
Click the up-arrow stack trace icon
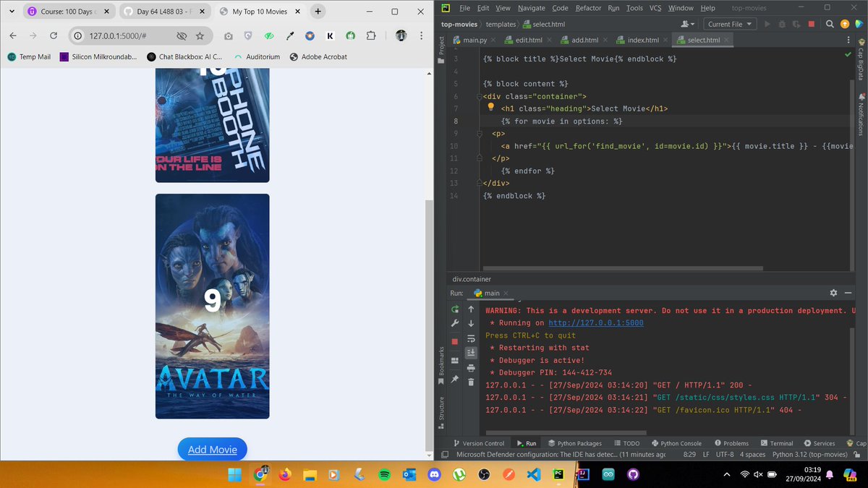point(471,309)
